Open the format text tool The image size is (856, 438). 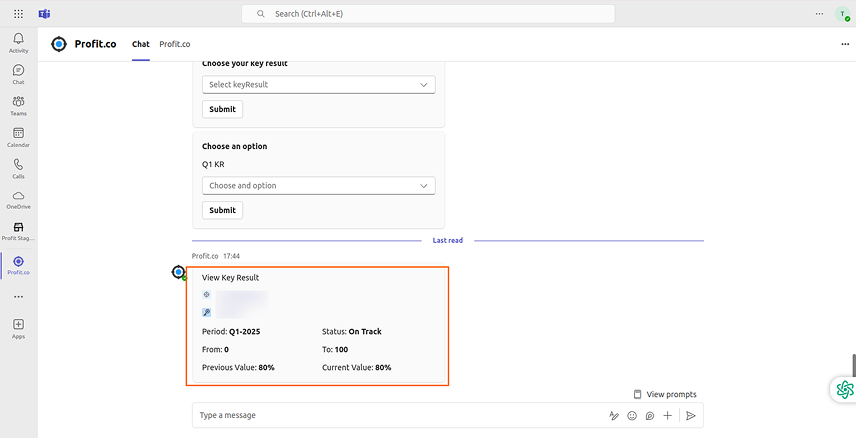click(x=614, y=416)
